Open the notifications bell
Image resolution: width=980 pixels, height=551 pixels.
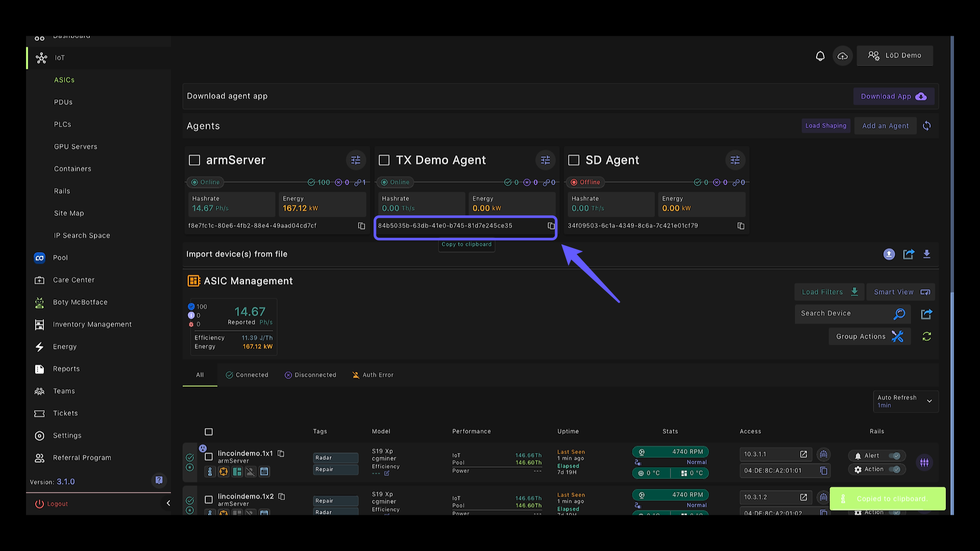pos(820,56)
